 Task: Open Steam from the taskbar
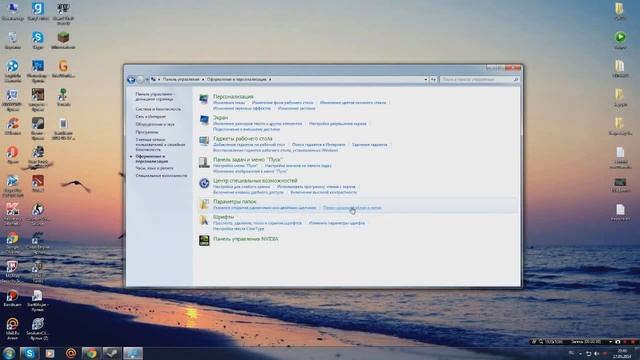(112, 353)
